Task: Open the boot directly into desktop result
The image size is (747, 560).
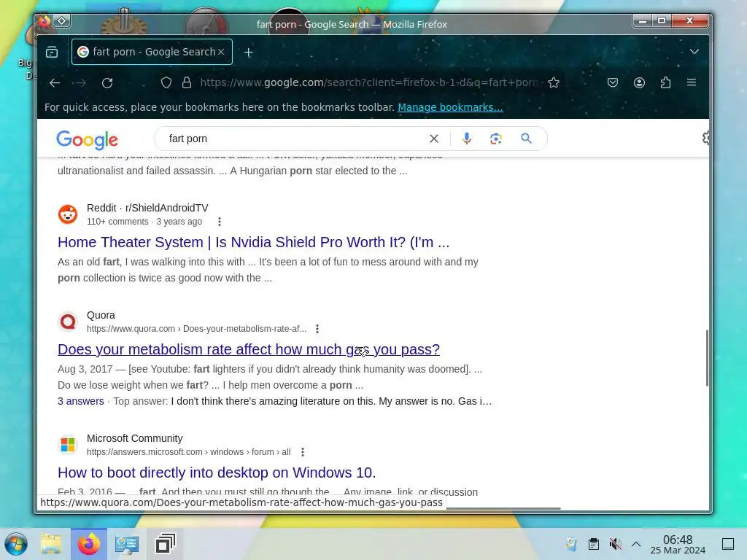Action: (x=217, y=472)
